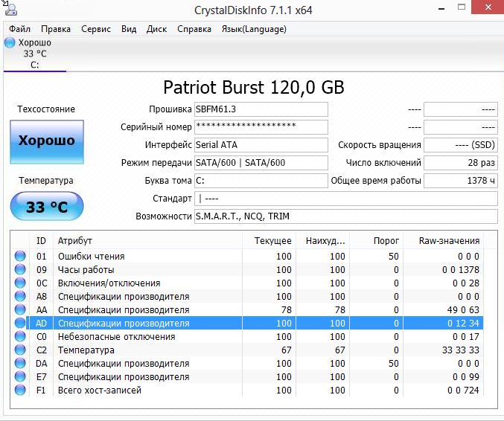Click the Возможности field S.M.A.R.T., NCQ, TRIM
Screen dimensions: 504x421
[x=346, y=216]
